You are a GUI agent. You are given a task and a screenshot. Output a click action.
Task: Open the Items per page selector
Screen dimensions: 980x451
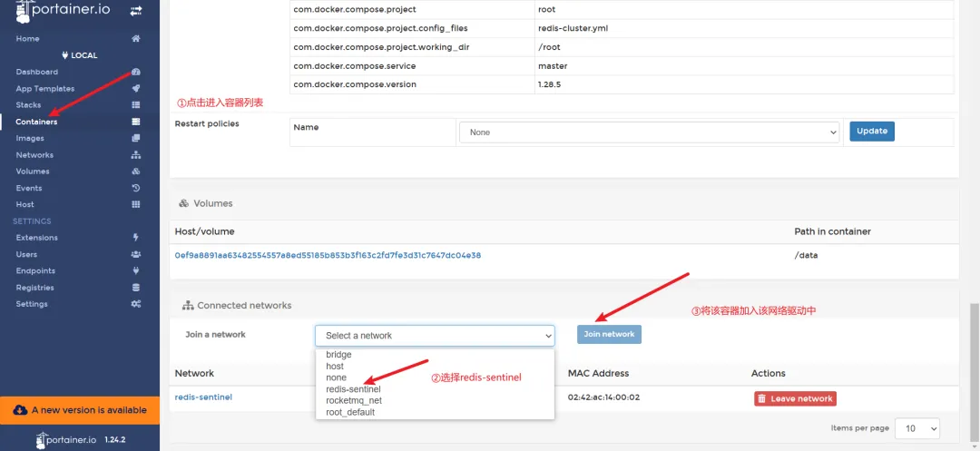click(916, 428)
